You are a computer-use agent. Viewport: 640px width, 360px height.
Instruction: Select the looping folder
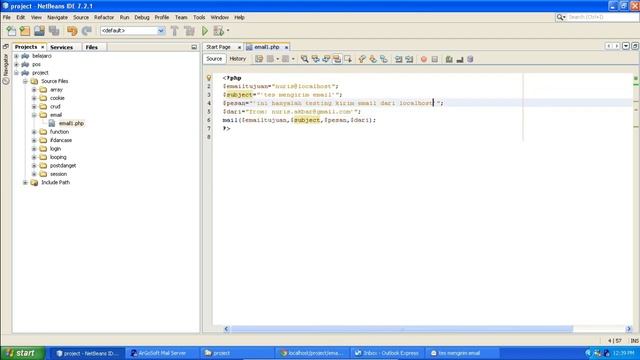click(58, 157)
